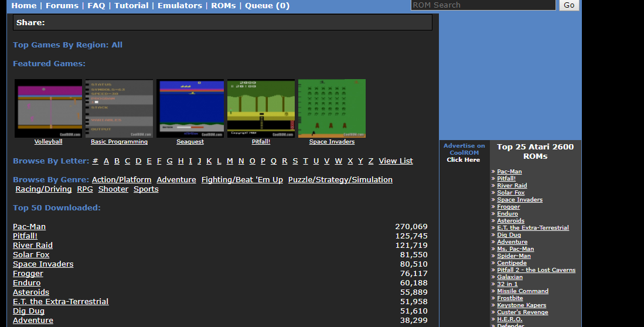Open River Raid in Top 50 Downloaded
The image size is (644, 327).
point(33,245)
